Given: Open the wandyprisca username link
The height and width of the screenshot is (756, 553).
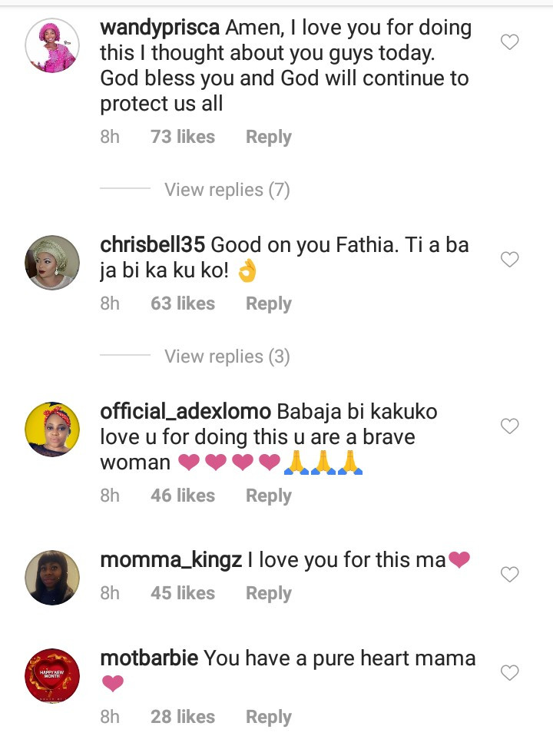Looking at the screenshot, I should (x=160, y=28).
